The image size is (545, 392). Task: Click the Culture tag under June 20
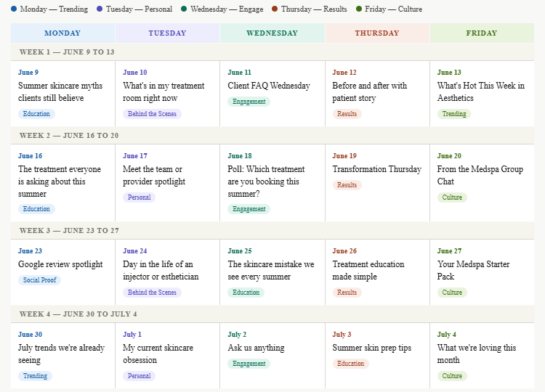click(452, 197)
